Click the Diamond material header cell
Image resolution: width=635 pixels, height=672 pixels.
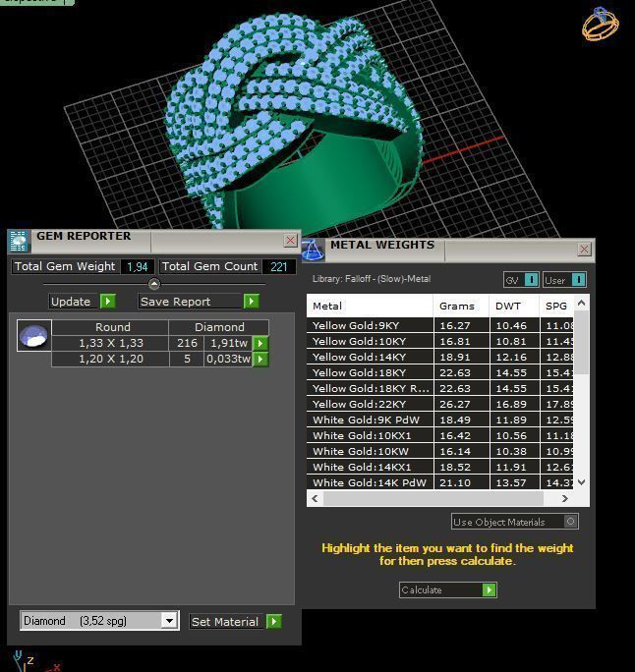click(x=219, y=327)
